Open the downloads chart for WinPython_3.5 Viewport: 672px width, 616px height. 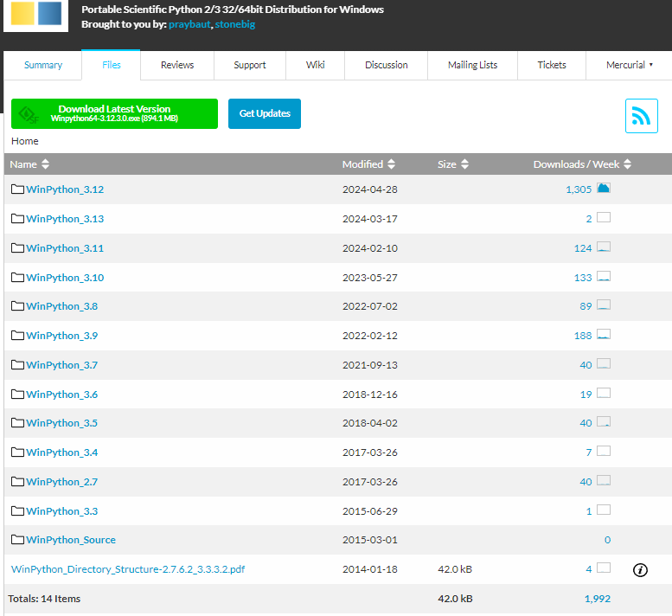click(x=604, y=421)
